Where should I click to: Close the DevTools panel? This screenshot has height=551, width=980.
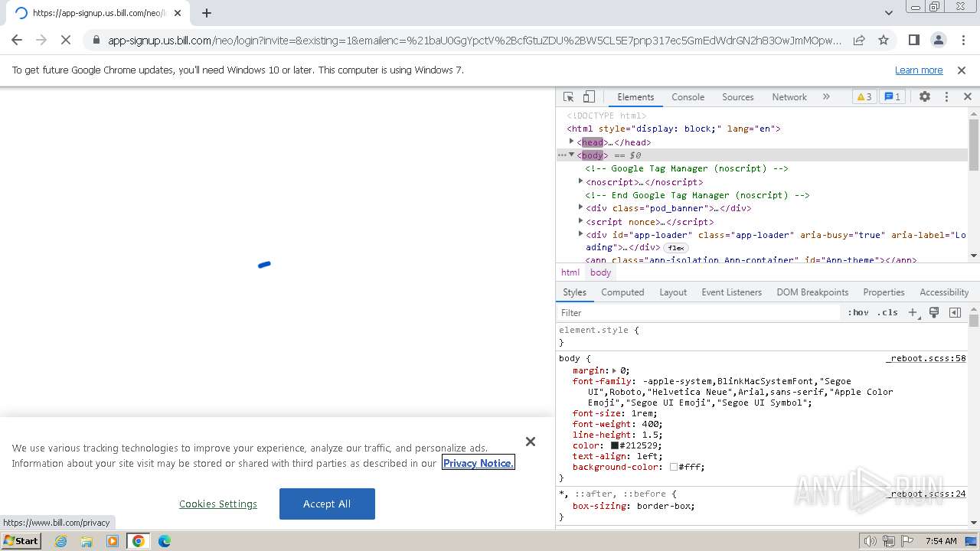pyautogui.click(x=968, y=97)
